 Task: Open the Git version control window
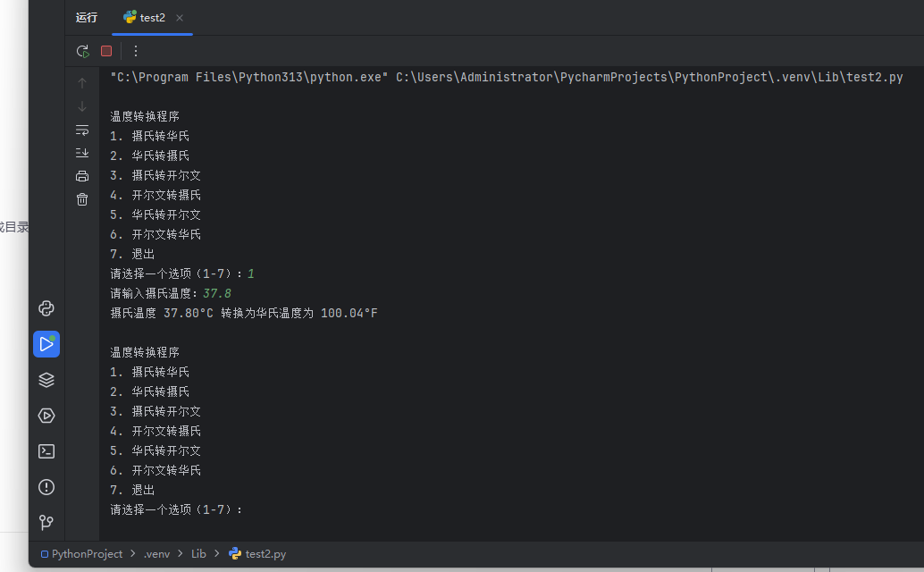[x=46, y=523]
